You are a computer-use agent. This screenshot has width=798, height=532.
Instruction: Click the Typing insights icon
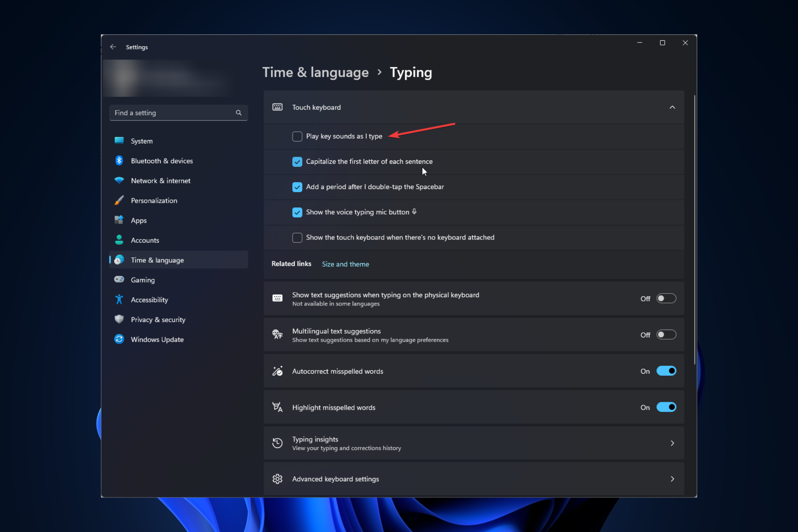pyautogui.click(x=278, y=442)
